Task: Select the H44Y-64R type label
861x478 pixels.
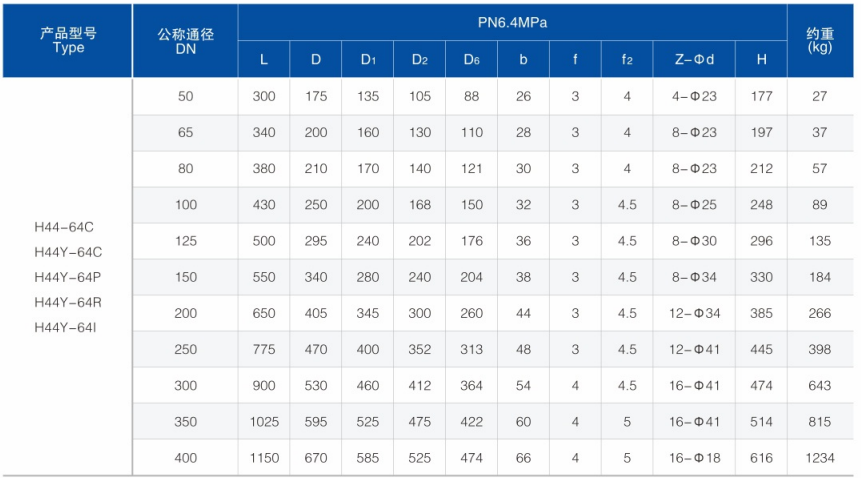Action: click(x=68, y=303)
